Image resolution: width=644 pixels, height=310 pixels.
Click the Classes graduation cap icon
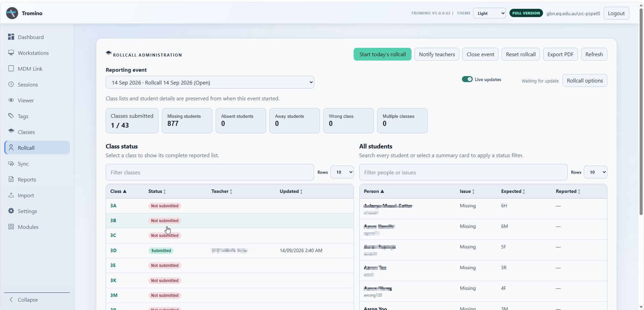[x=11, y=131]
